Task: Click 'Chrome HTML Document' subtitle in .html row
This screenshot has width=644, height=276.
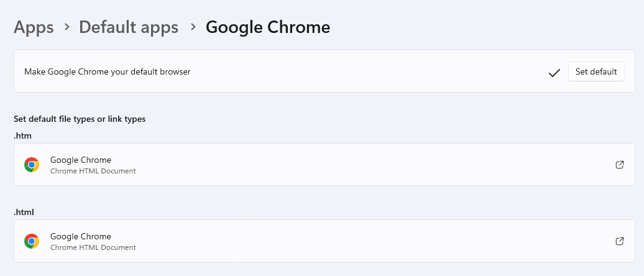Action: (93, 247)
